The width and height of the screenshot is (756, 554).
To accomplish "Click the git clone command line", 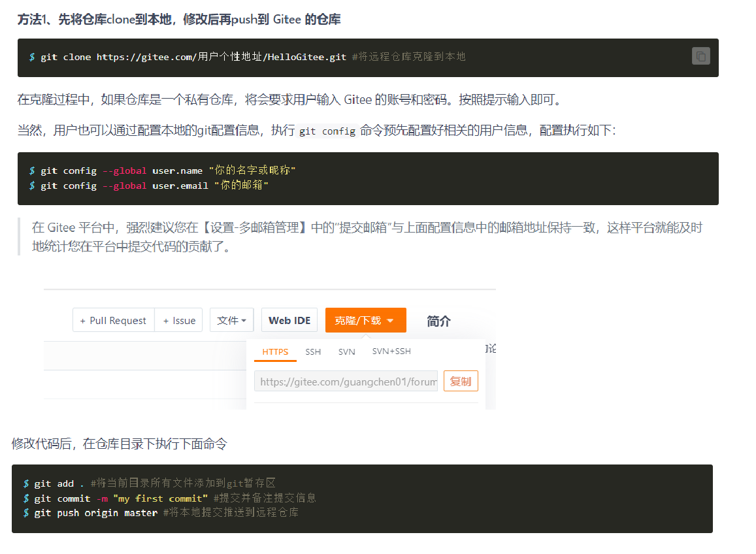I will pyautogui.click(x=248, y=57).
